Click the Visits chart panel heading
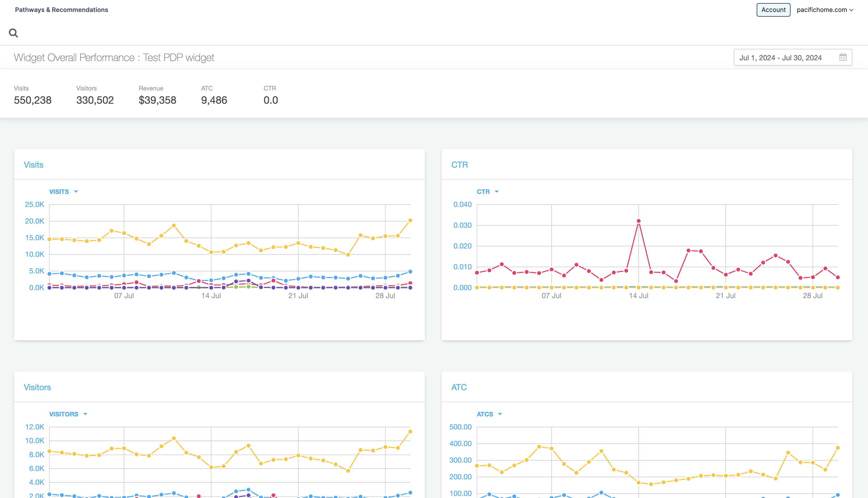This screenshot has width=868, height=498. point(34,165)
